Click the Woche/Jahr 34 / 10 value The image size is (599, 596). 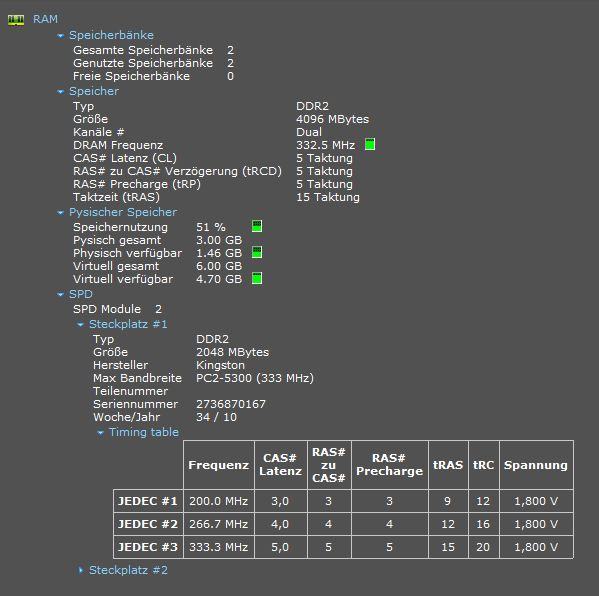click(216, 417)
